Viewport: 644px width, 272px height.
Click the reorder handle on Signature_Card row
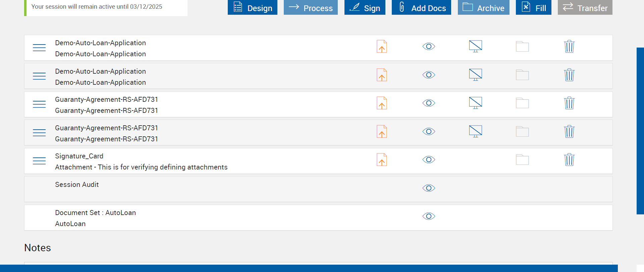click(39, 161)
